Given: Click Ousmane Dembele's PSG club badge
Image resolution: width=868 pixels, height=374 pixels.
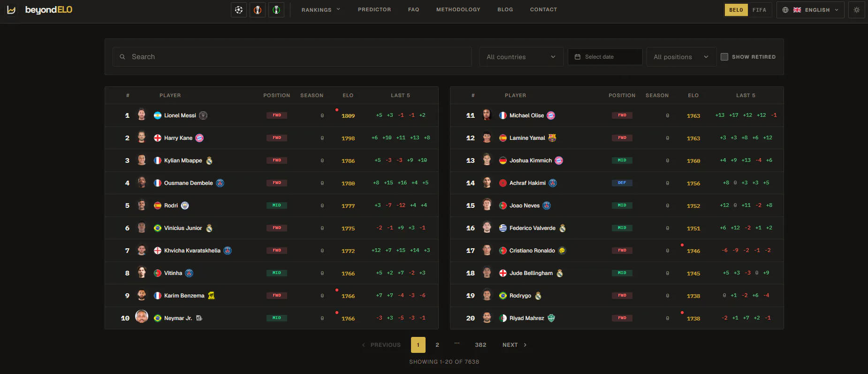Looking at the screenshot, I should tap(220, 183).
